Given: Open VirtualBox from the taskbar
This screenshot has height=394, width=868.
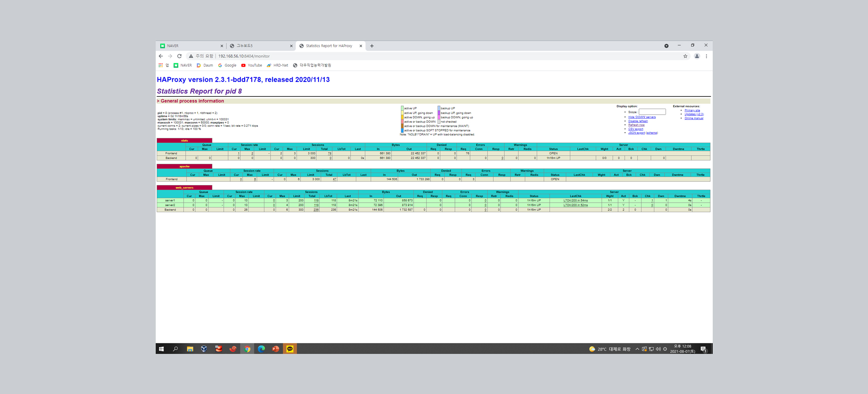Looking at the screenshot, I should point(204,349).
